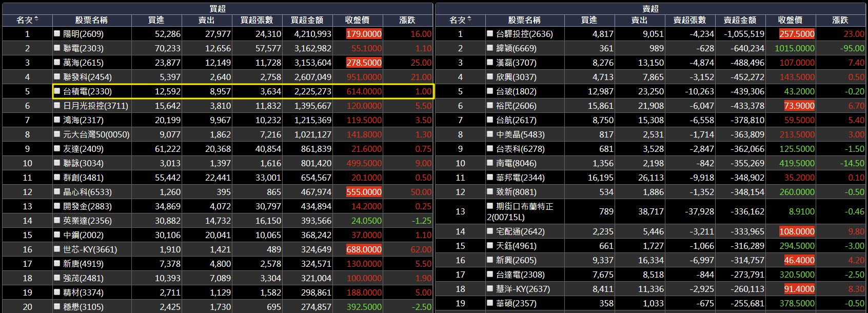
Task: Open the 慧洋-KY(2637) stock link
Action: [523, 289]
